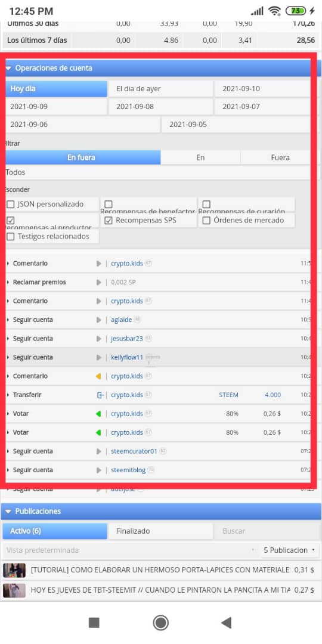Viewport: 322px width, 644px height.
Task: Tap the Android recent apps square icon
Action: 94,623
